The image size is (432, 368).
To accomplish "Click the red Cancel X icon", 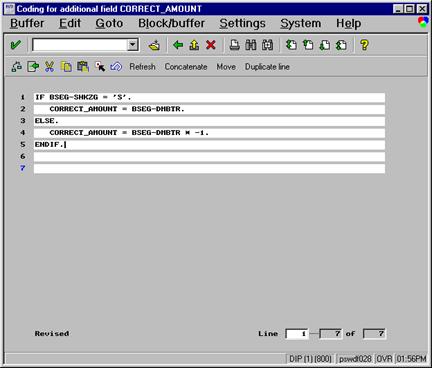I will [x=211, y=45].
